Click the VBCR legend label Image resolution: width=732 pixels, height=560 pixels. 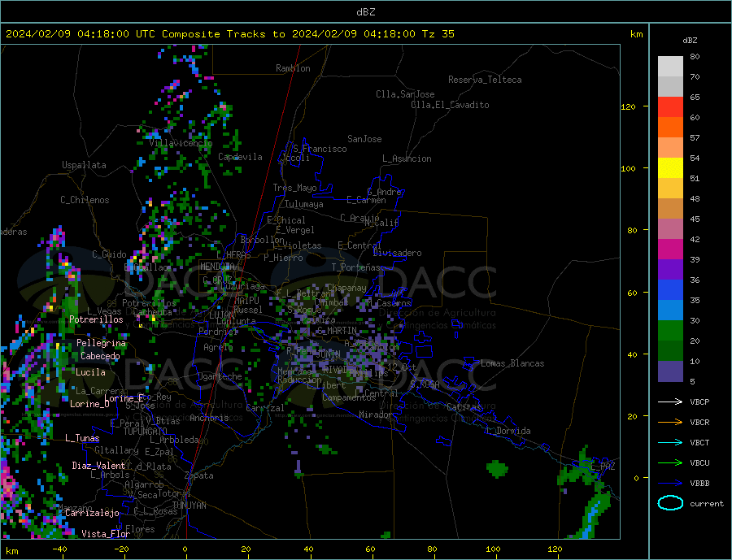[699, 423]
